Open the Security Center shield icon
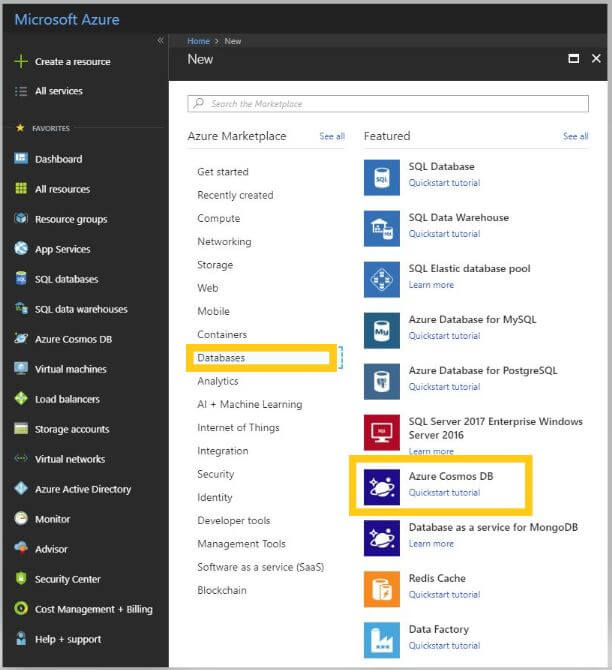Image resolution: width=612 pixels, height=670 pixels. click(x=21, y=578)
